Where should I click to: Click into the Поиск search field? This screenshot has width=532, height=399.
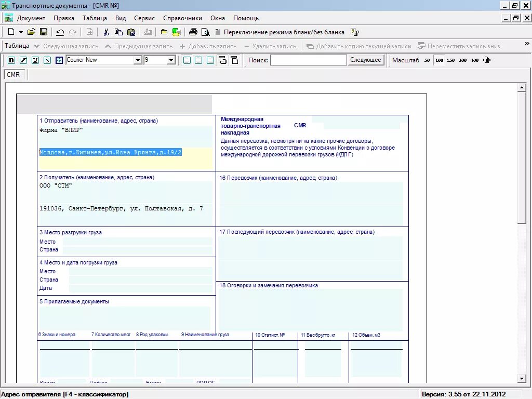[309, 60]
